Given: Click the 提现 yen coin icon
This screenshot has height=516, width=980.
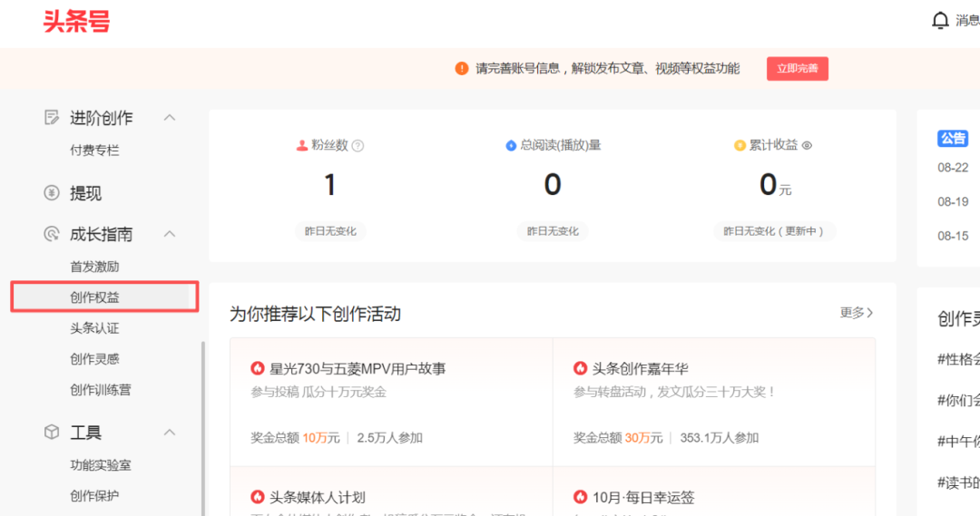Looking at the screenshot, I should 52,193.
